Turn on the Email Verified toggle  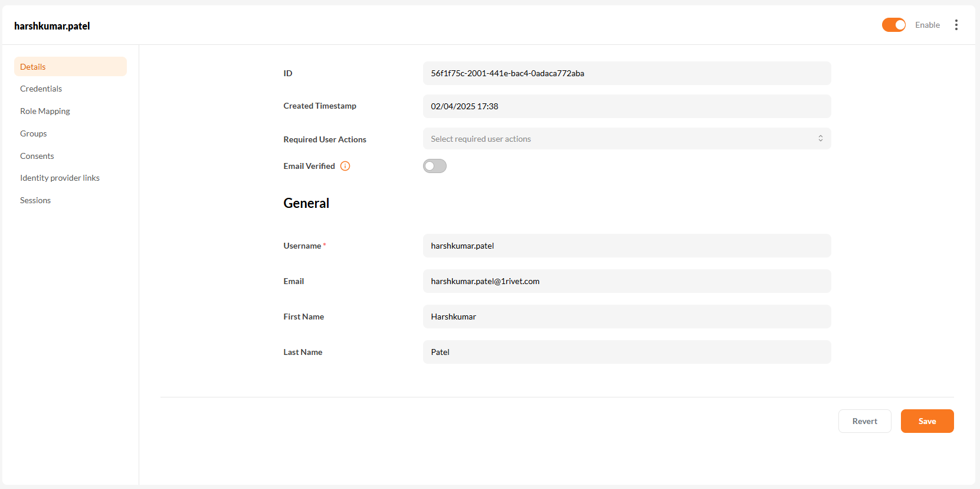pyautogui.click(x=434, y=166)
